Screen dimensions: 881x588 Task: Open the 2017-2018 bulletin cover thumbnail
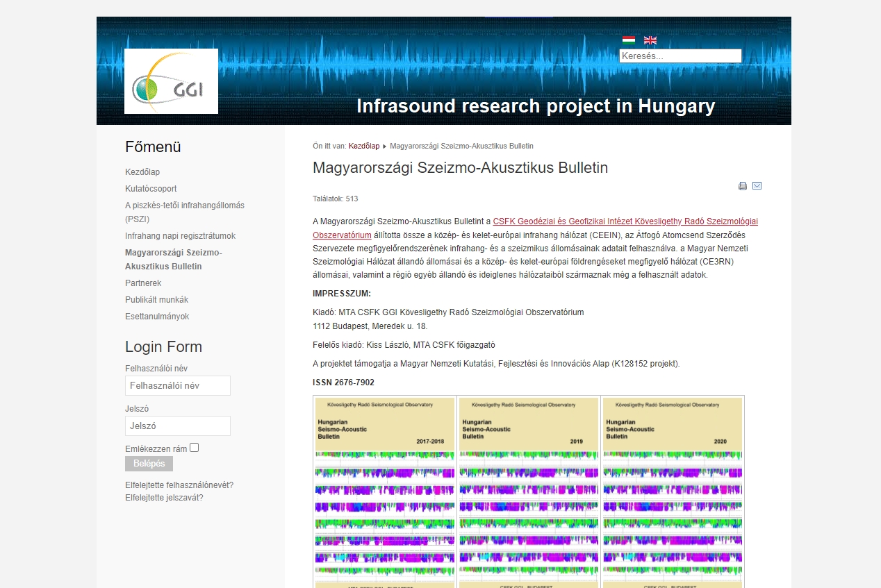click(385, 492)
